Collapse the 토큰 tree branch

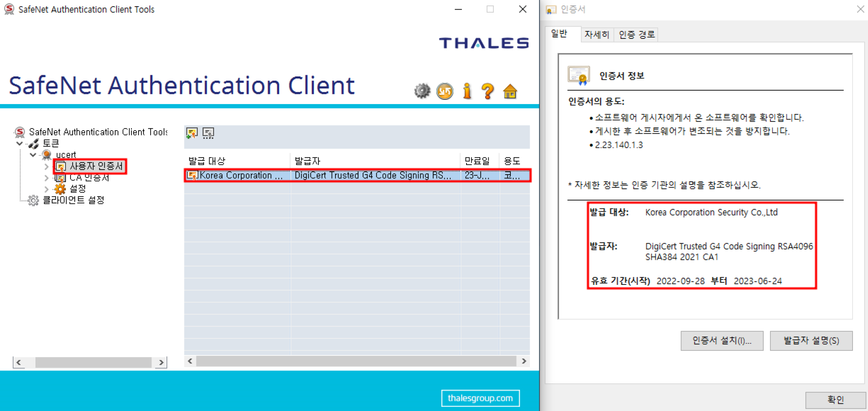(x=19, y=143)
